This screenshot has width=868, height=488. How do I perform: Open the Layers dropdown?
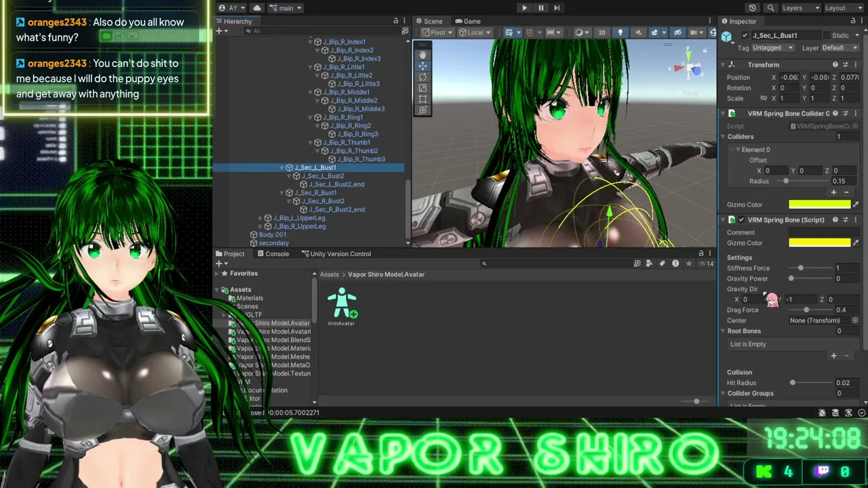pos(801,8)
